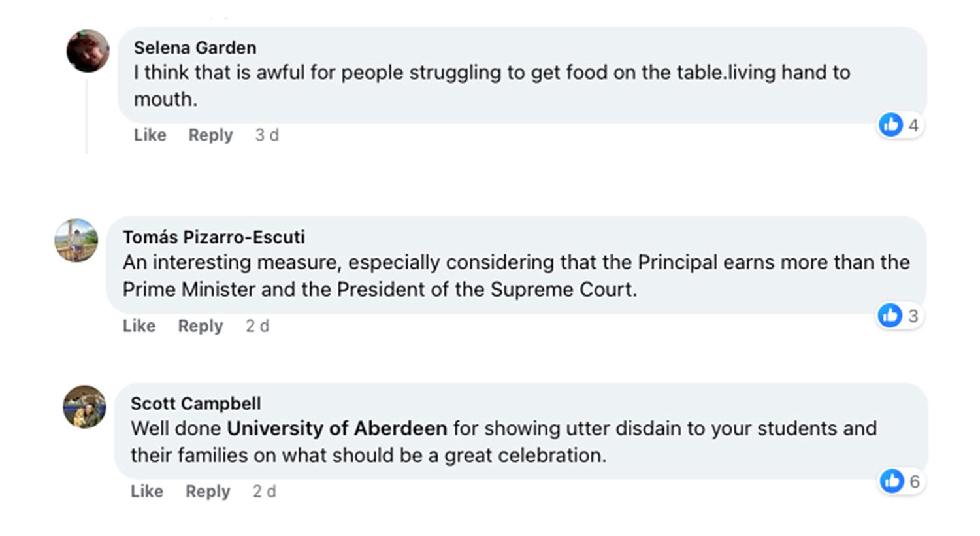Viewport: 980px width, 536px height.
Task: Like Selena Garden's comment
Action: (150, 135)
